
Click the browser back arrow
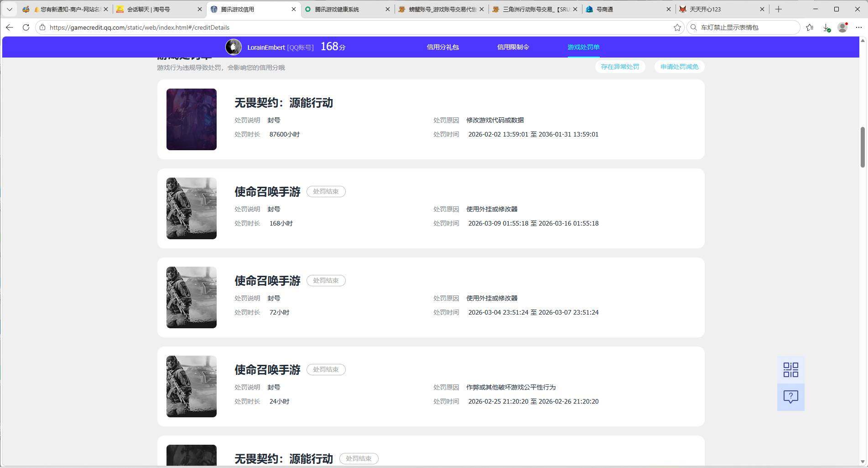click(10, 27)
